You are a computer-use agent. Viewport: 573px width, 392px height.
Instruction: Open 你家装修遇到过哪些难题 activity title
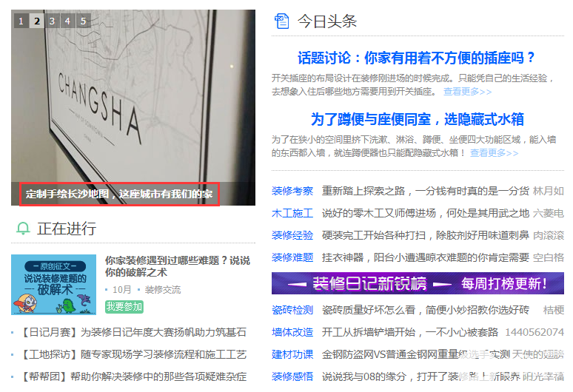pos(178,266)
